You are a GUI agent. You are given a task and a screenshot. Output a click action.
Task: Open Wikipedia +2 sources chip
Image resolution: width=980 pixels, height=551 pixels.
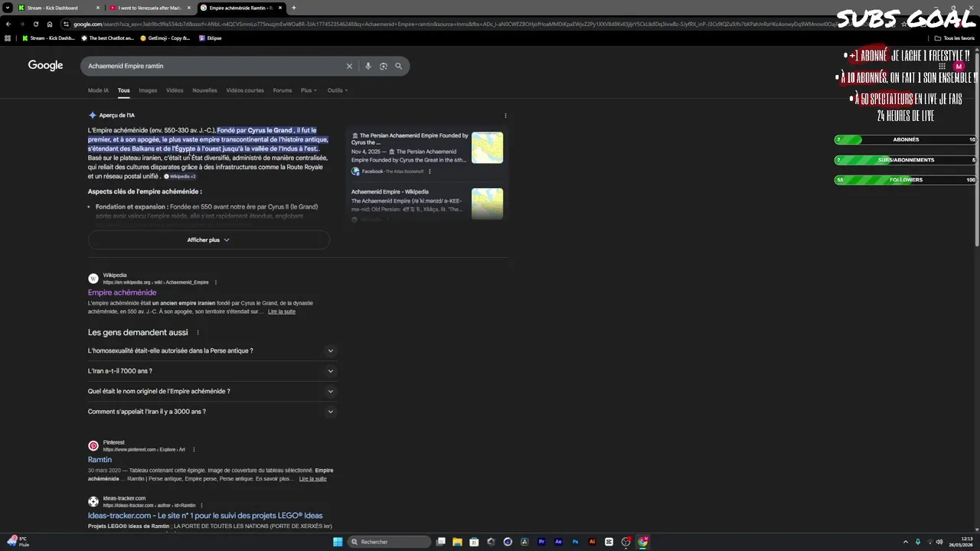pos(180,177)
